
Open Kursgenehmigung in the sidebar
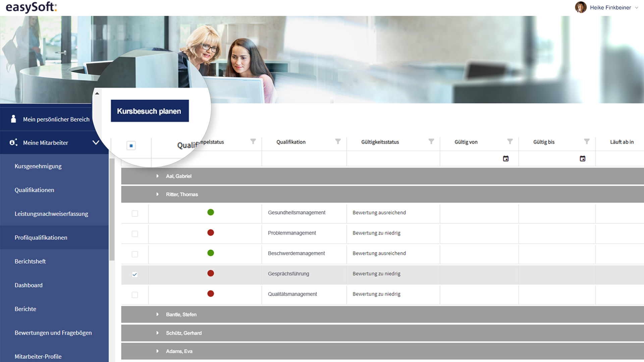click(38, 166)
